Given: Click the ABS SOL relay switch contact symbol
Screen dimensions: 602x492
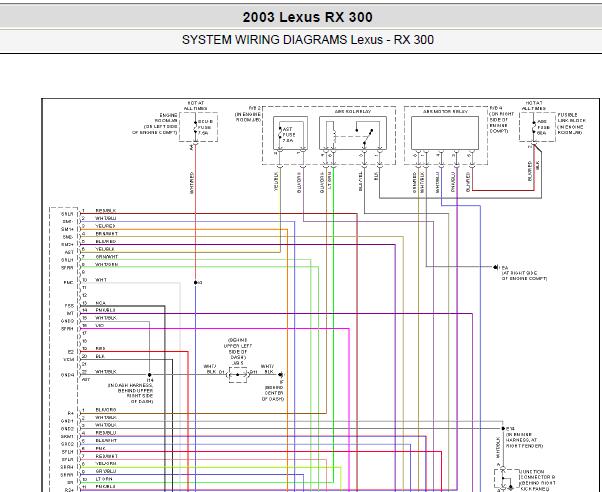Looking at the screenshot, I should [x=368, y=137].
